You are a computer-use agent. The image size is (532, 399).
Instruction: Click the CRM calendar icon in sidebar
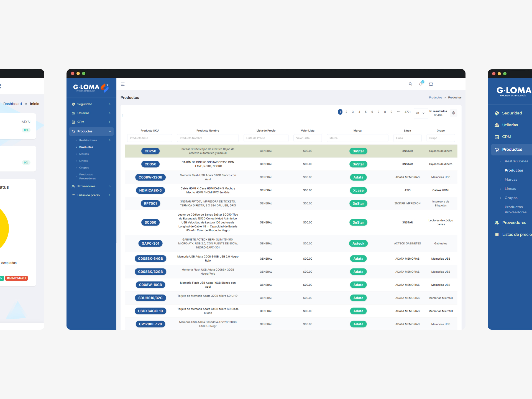pos(73,122)
